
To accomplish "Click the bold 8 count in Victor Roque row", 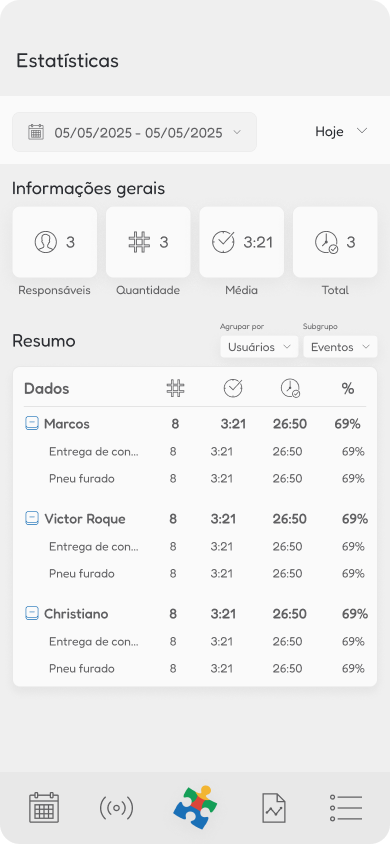I will click(x=173, y=519).
